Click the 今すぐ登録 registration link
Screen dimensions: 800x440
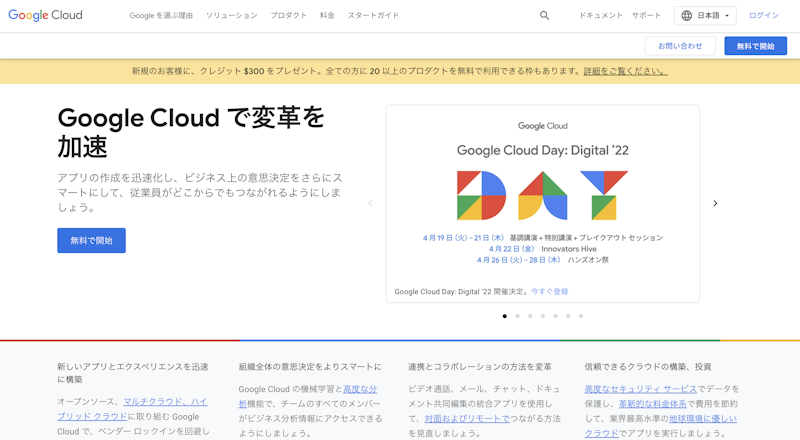(x=549, y=291)
